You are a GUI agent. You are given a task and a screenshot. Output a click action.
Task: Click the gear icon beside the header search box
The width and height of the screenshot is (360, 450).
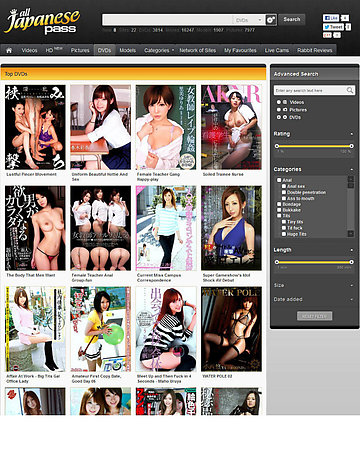(x=271, y=20)
